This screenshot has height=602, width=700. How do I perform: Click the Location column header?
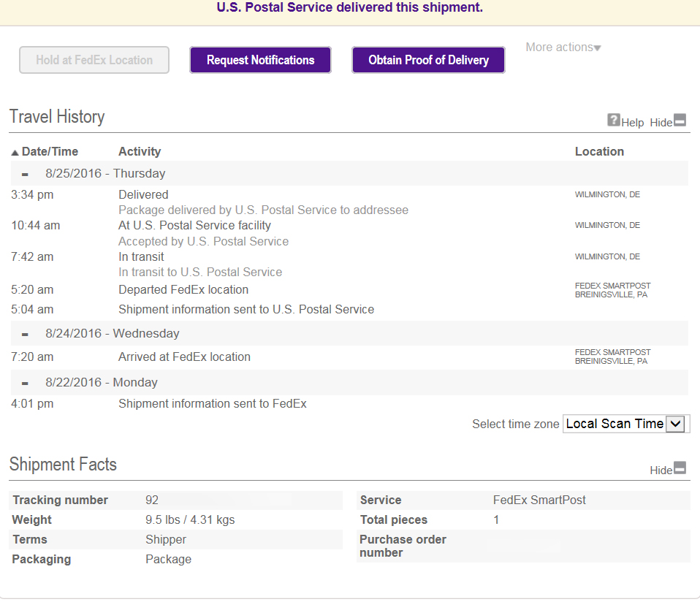tap(599, 152)
